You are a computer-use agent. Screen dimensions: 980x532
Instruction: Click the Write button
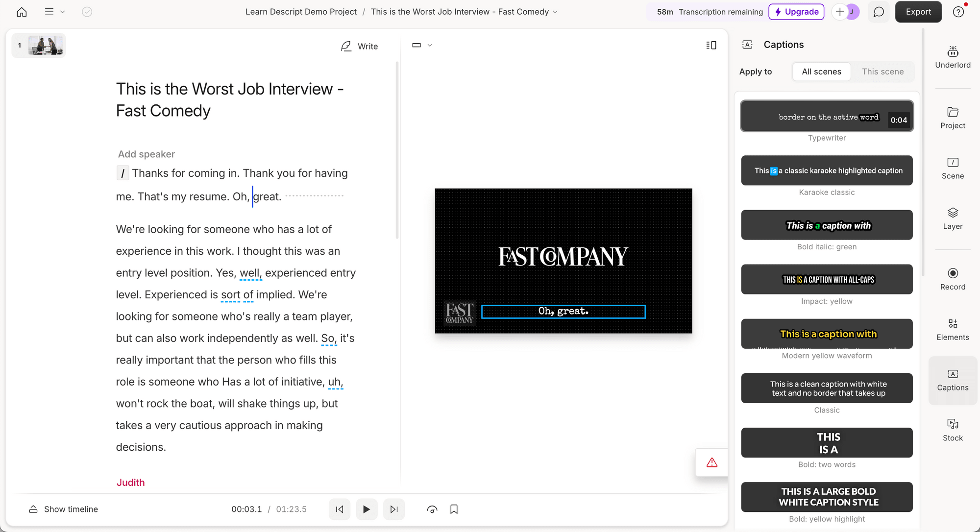(x=360, y=46)
